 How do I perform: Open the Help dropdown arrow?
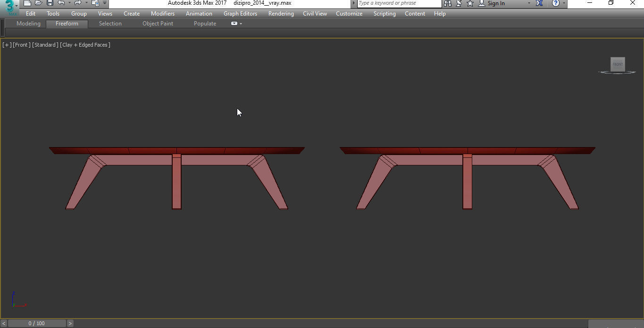[x=564, y=3]
